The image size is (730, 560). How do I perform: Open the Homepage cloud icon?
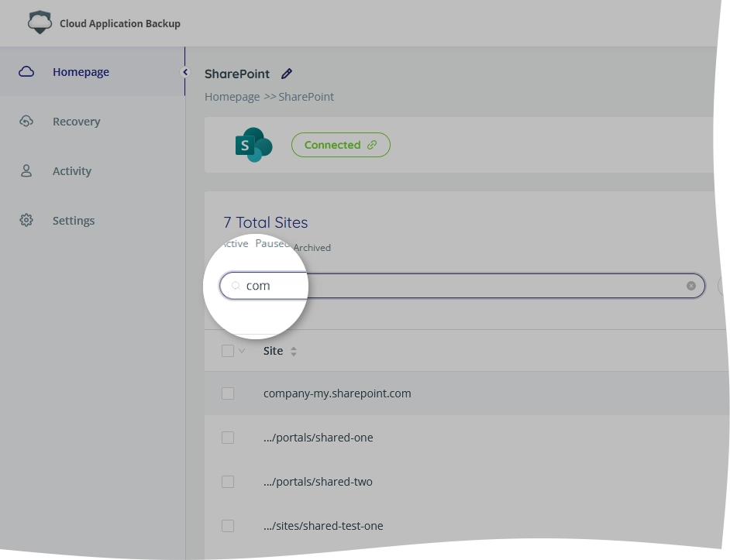26,72
